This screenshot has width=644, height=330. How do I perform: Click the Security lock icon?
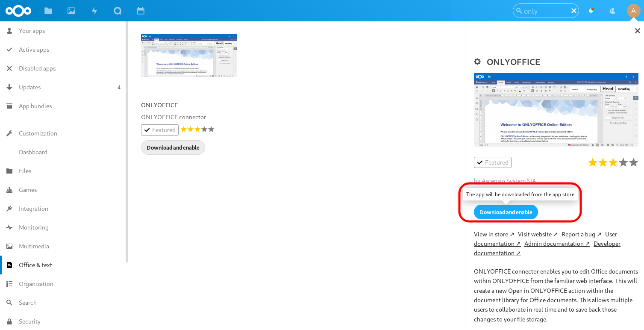tap(9, 321)
